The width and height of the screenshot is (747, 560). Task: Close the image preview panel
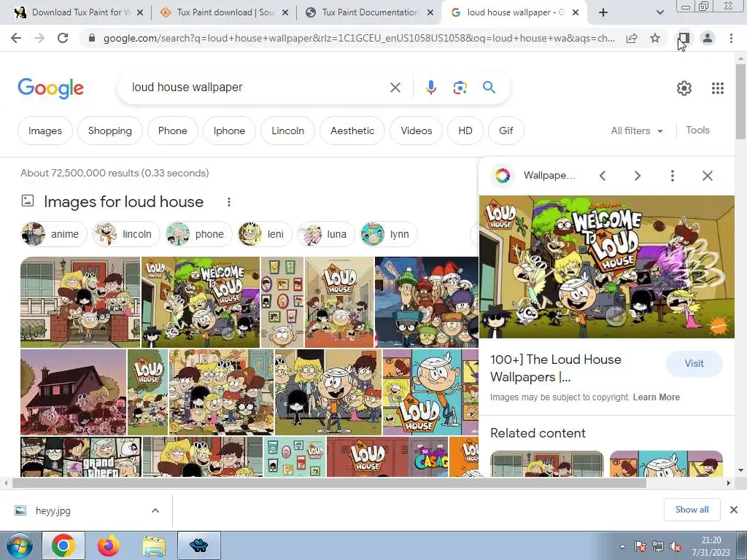(x=708, y=176)
